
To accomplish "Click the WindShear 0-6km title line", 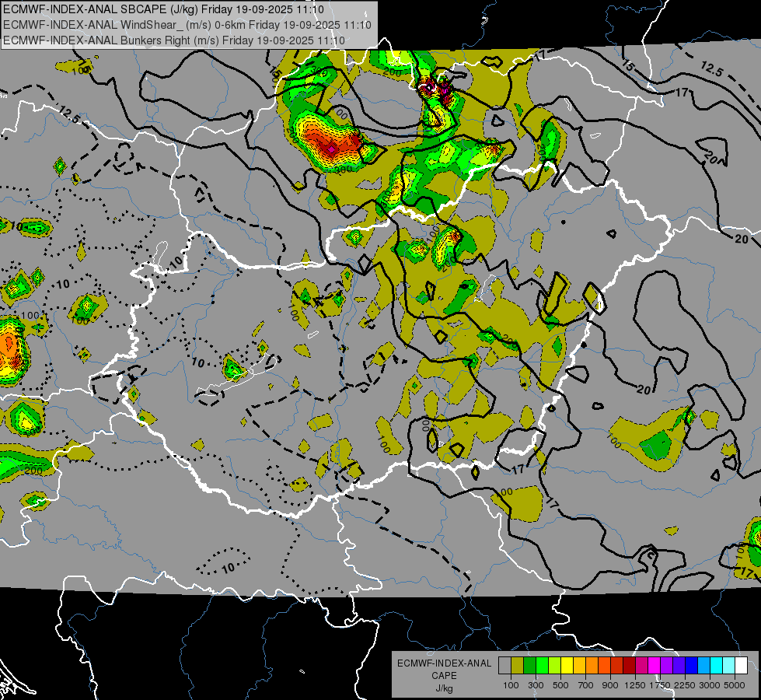I will (187, 25).
